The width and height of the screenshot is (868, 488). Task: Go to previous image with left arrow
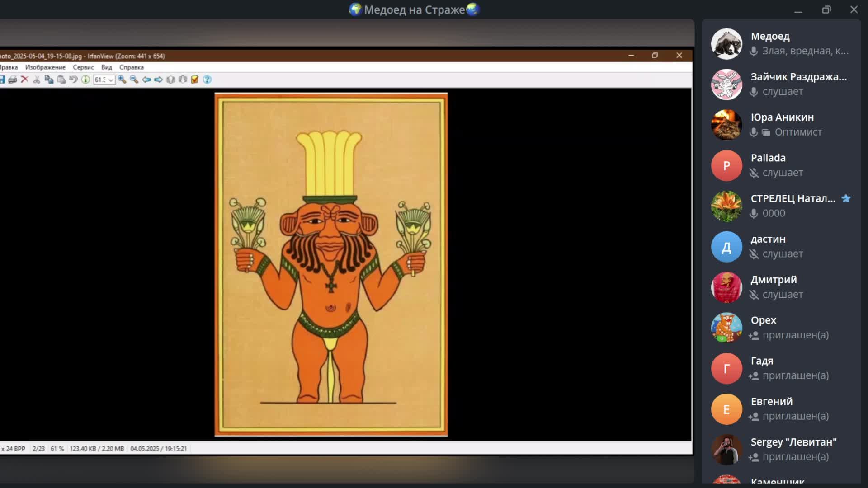[x=146, y=80]
